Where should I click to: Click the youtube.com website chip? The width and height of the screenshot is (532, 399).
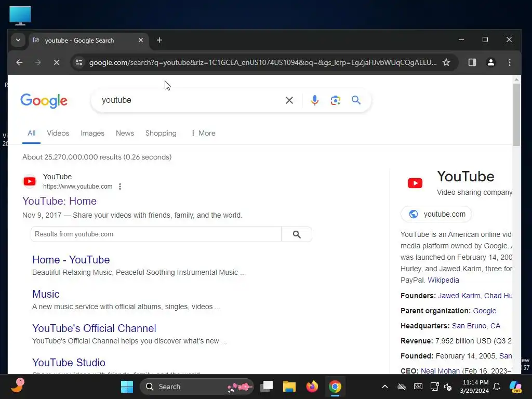pyautogui.click(x=436, y=215)
